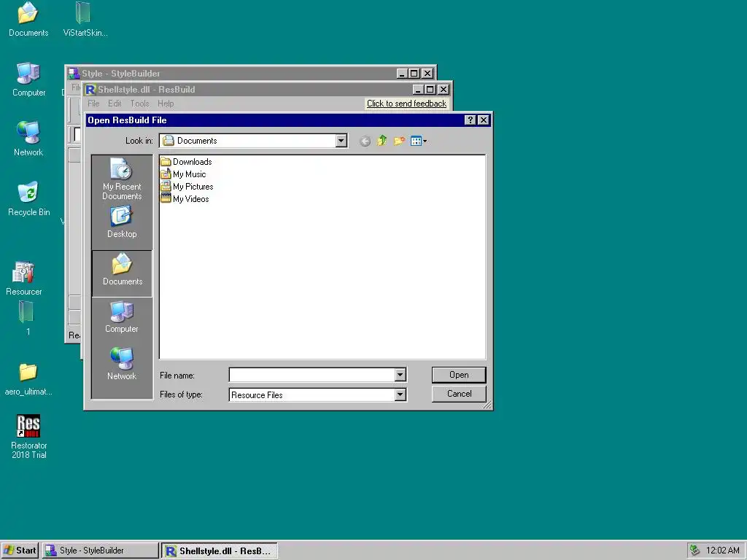
Task: Go to Desktop in the places bar
Action: pos(122,222)
